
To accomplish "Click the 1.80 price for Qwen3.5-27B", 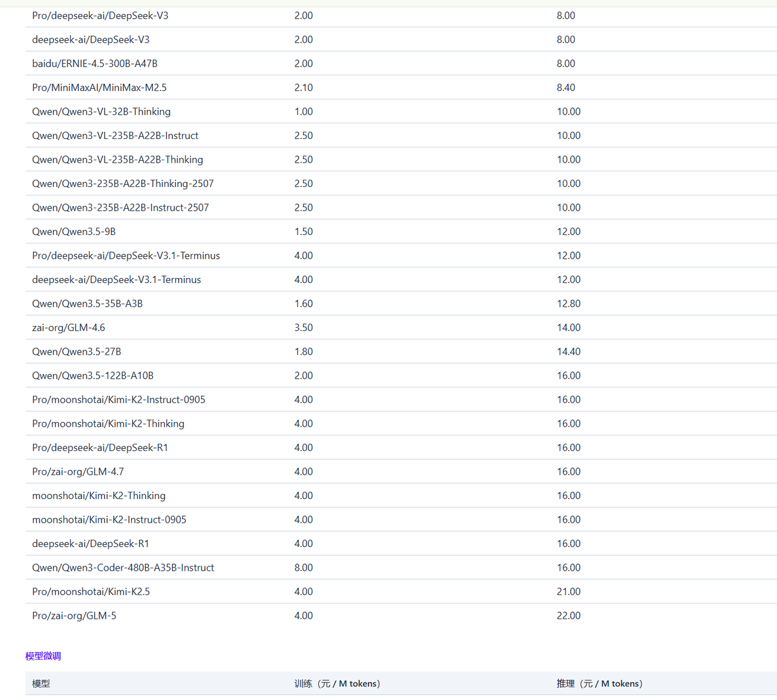I will pyautogui.click(x=304, y=352).
